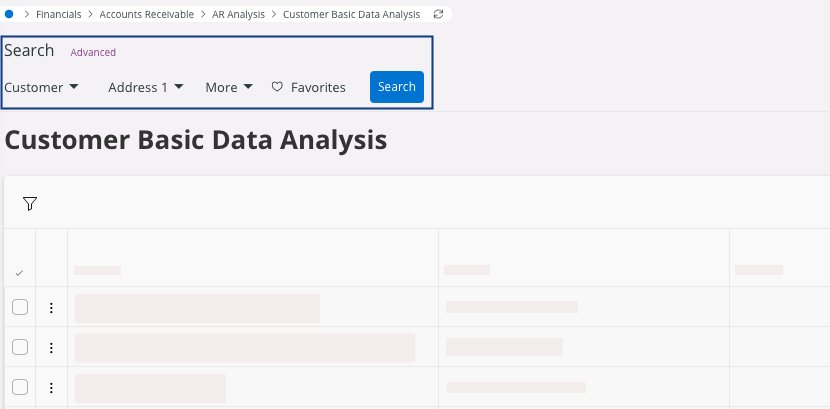Click the first column header placeholder
The width and height of the screenshot is (830, 409).
[97, 270]
